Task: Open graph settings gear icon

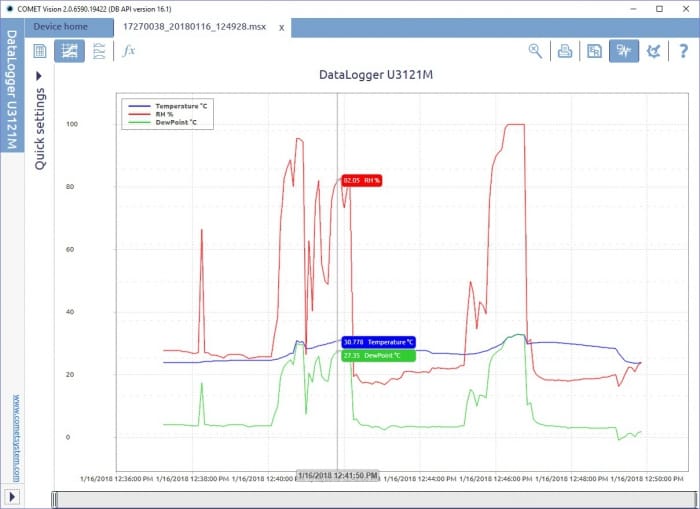Action: point(654,51)
